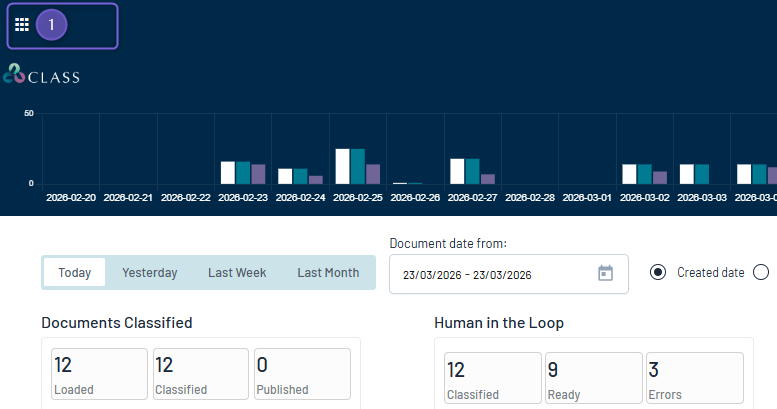Switch to the Yesterday tab
This screenshot has height=409, width=777.
pyautogui.click(x=150, y=272)
